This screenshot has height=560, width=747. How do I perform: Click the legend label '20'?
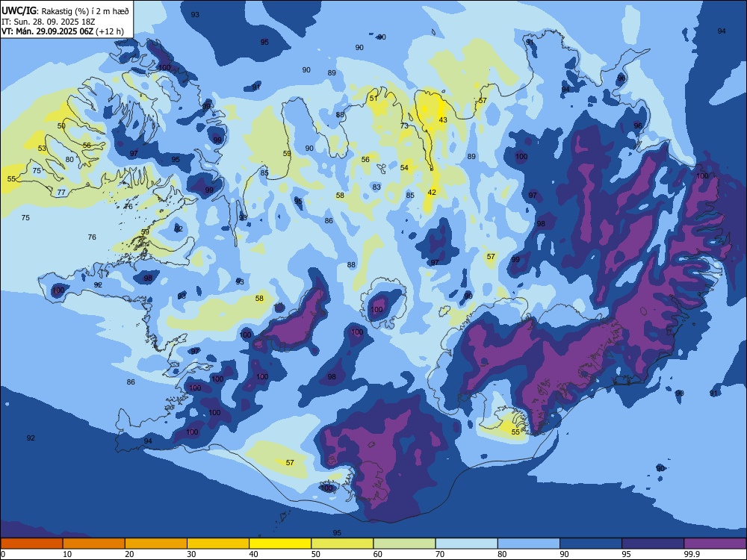click(x=129, y=554)
